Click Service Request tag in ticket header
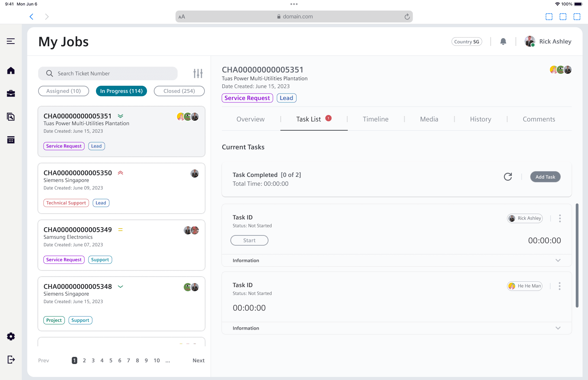 pos(247,98)
